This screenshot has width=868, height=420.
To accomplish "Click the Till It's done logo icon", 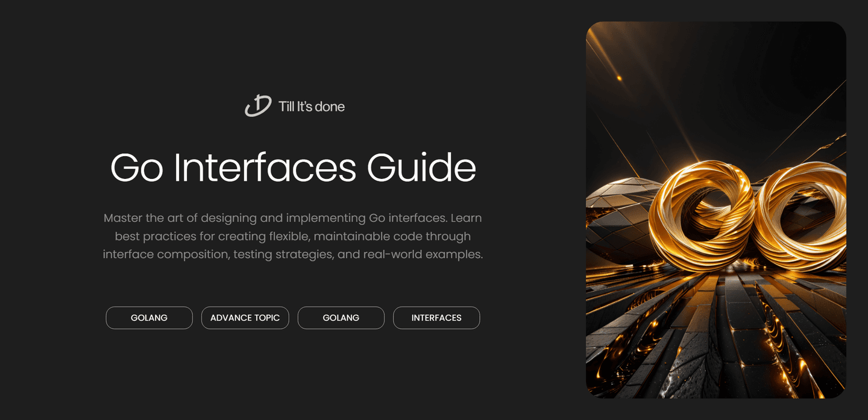I will pyautogui.click(x=258, y=106).
